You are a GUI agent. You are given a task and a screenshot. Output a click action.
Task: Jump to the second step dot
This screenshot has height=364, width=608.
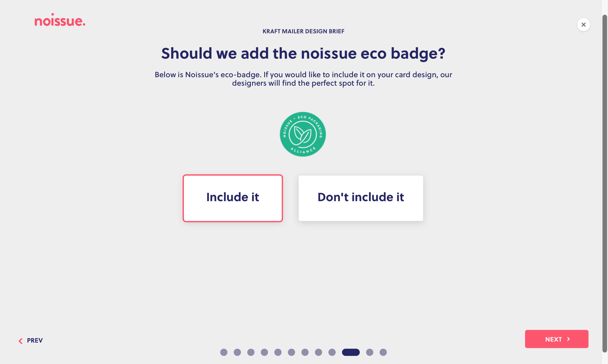(237, 352)
